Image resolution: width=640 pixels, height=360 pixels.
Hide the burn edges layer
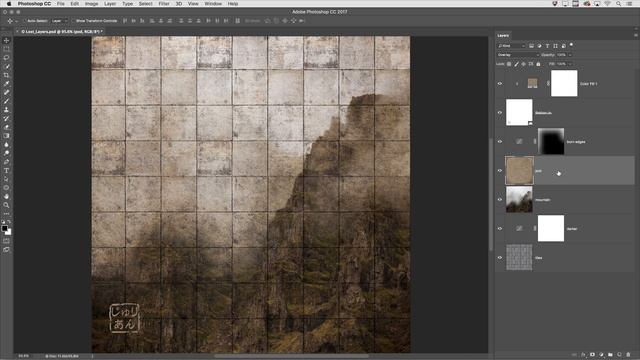coord(500,142)
